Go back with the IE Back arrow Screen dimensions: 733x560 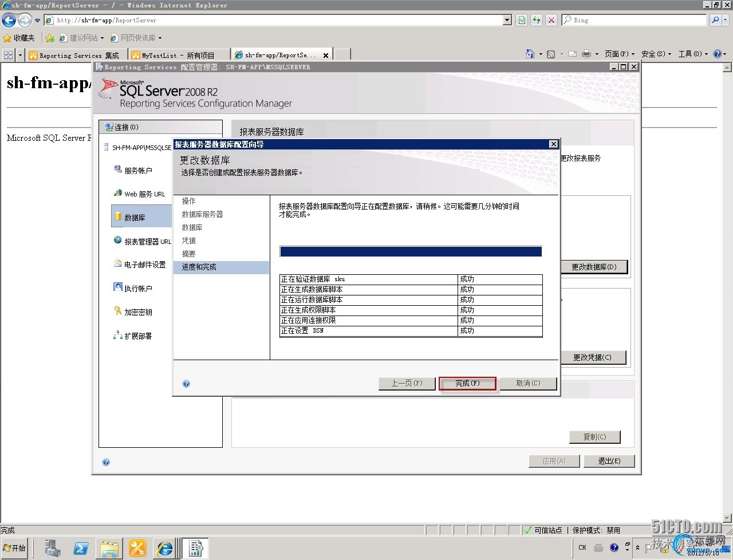tap(9, 21)
